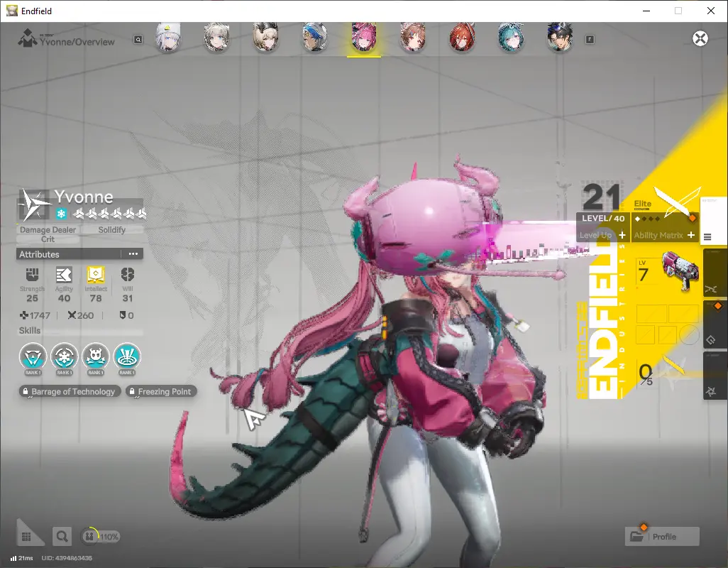Viewport: 728px width, 568px height.
Task: Click the highlighted Intellect attribute icon
Action: (96, 275)
